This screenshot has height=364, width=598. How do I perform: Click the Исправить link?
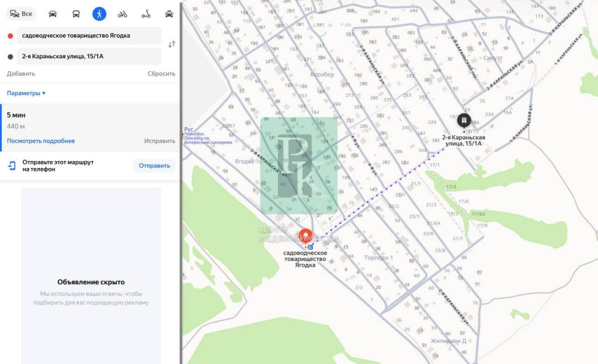(x=159, y=141)
